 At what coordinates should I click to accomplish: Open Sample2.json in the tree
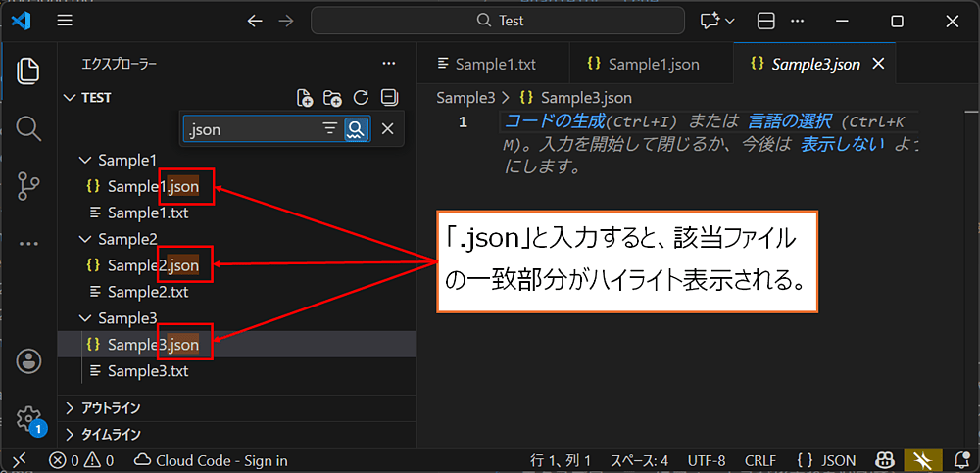tap(153, 265)
